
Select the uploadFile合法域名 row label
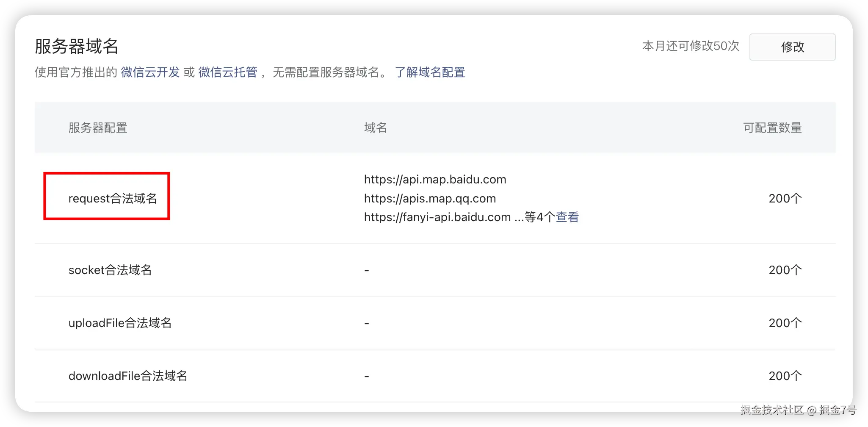pos(120,323)
